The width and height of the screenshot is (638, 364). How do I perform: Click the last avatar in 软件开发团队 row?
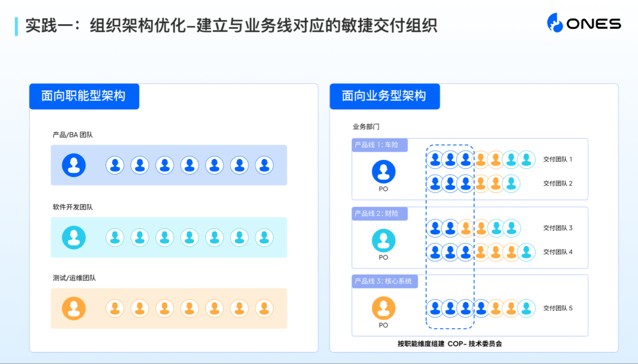(x=263, y=237)
